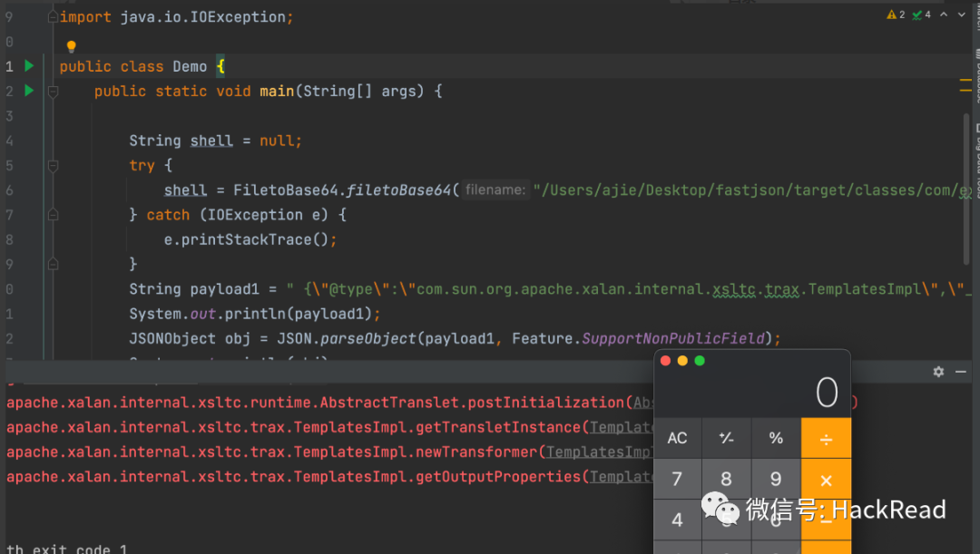Open AbstractTranslet link in postInitialization trace
980x554 pixels.
643,403
